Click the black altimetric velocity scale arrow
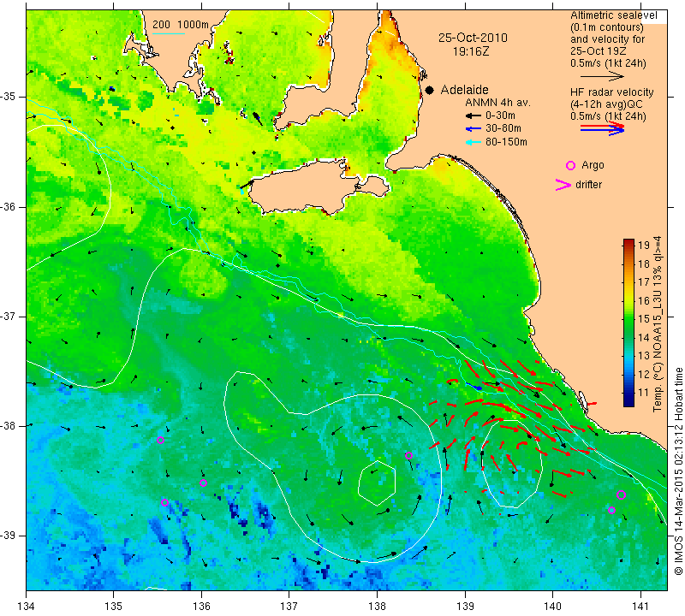This screenshot has height=616, width=685. pyautogui.click(x=602, y=76)
